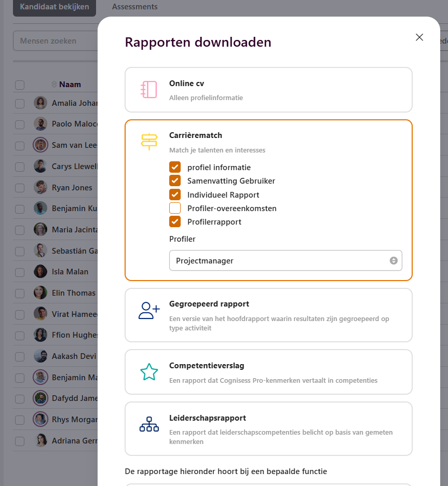Uncheck the Profilerrapport checkbox
The image size is (448, 486).
175,222
